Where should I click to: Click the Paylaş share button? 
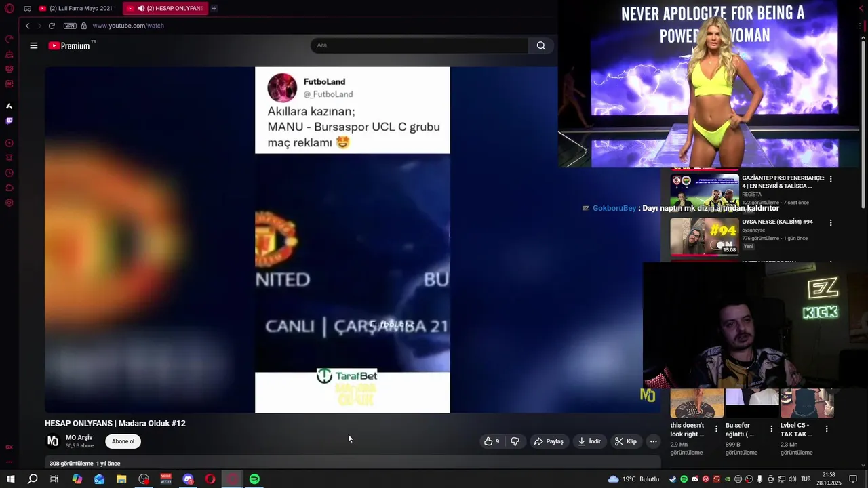549,441
